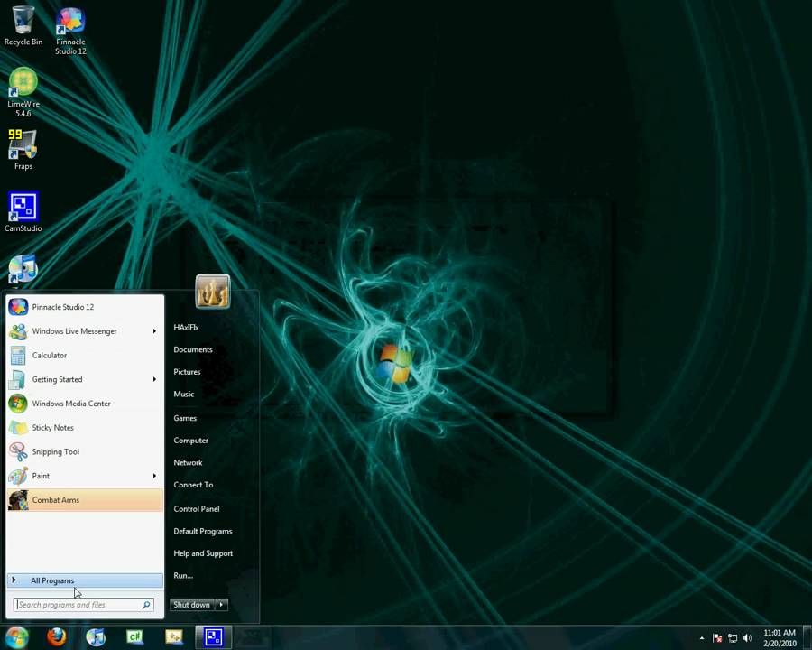Expand Windows Live Messenger jump list arrow
This screenshot has width=812, height=650.
point(154,330)
